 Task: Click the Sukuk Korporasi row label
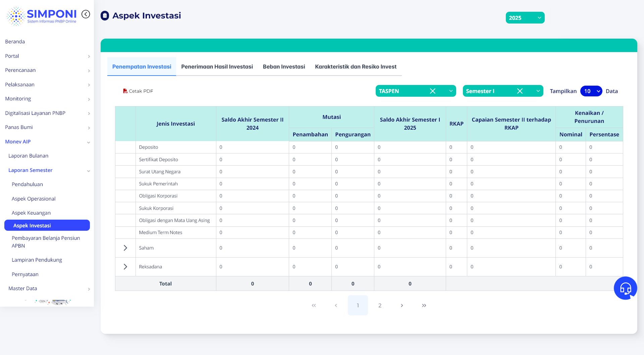[156, 208]
